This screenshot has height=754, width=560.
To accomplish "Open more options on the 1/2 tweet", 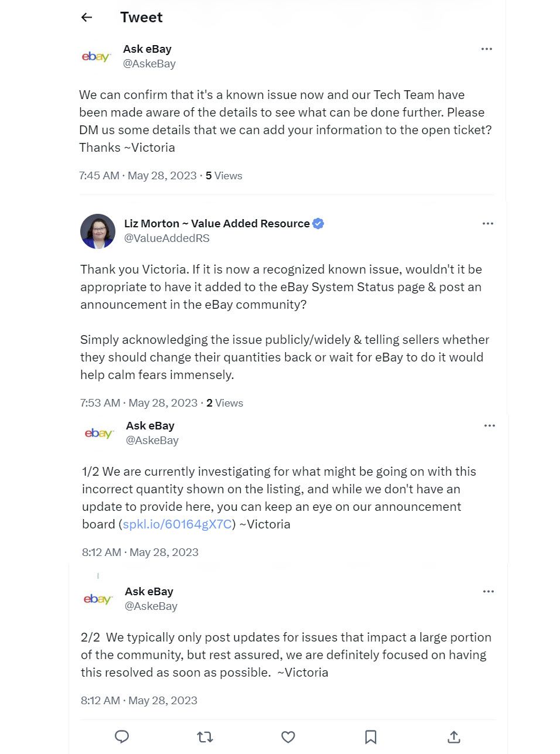I will [490, 425].
